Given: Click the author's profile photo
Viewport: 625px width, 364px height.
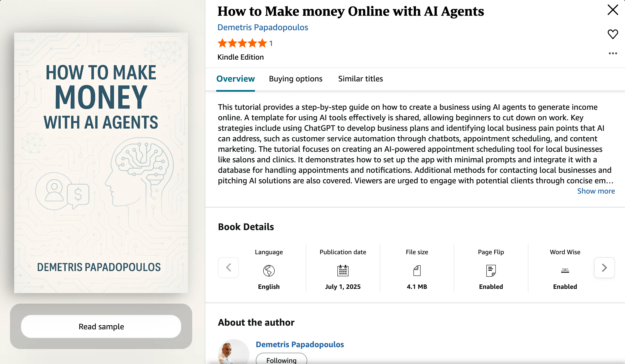Looking at the screenshot, I should tap(233, 352).
